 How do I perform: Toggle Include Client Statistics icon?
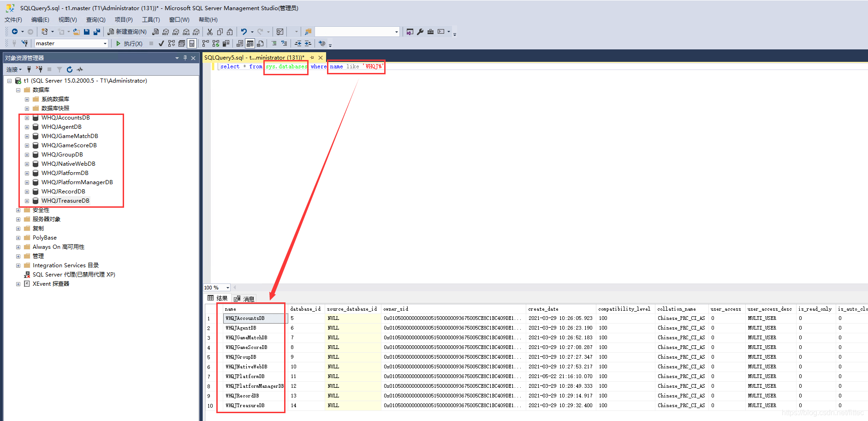click(x=226, y=43)
